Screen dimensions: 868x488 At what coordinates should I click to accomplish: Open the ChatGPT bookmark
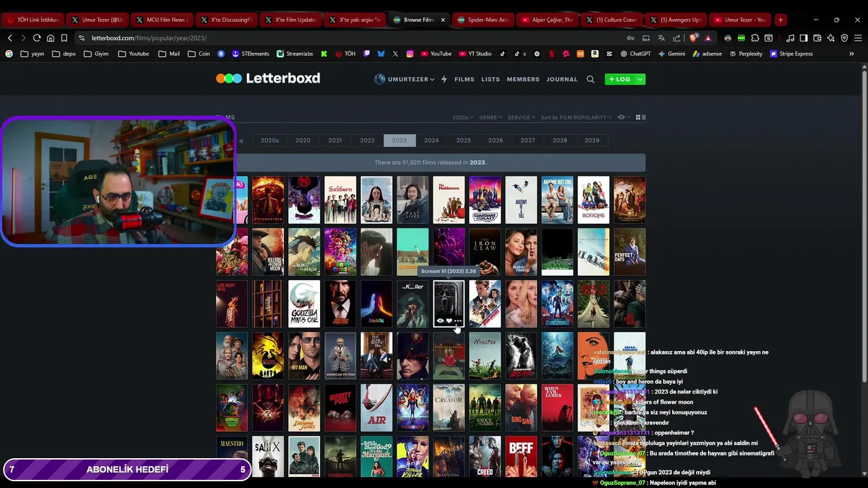(635, 54)
